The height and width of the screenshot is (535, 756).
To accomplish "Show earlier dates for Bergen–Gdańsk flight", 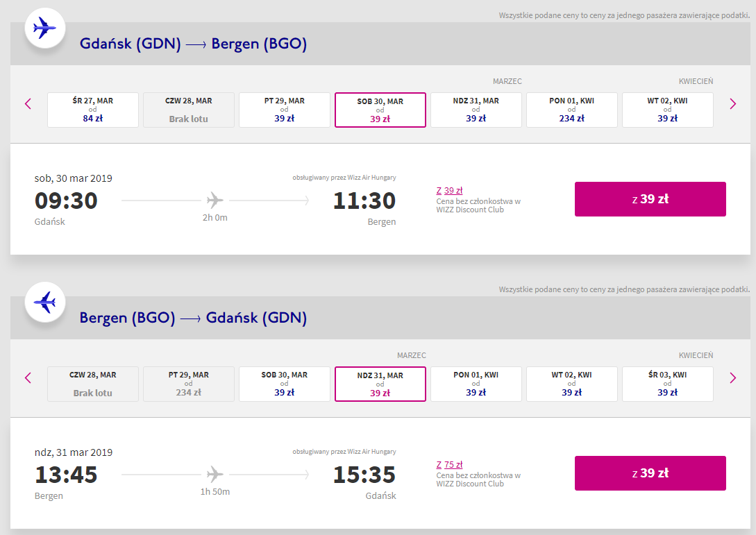I will [28, 378].
